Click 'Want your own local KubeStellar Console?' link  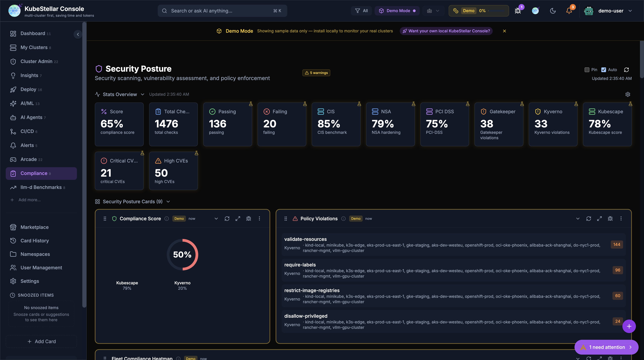(446, 31)
